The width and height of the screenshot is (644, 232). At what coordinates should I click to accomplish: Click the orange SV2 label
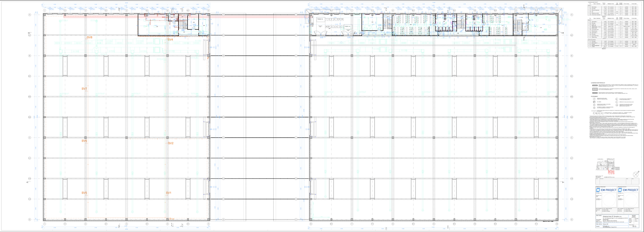(x=171, y=143)
